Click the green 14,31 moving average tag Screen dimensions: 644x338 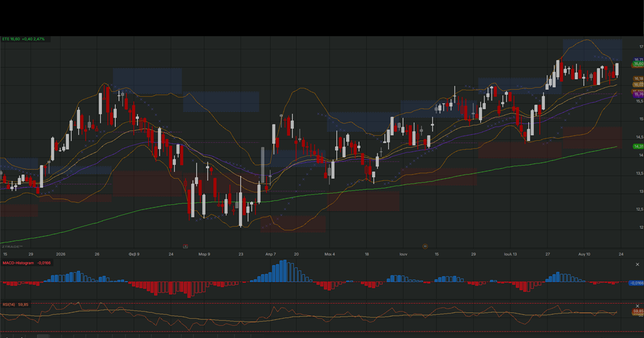point(638,146)
